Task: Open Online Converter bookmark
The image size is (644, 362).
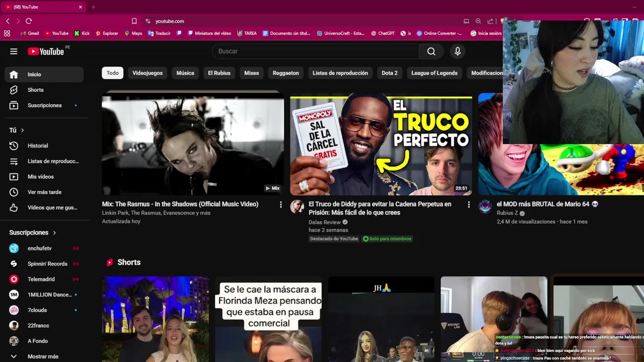Action: click(x=439, y=33)
